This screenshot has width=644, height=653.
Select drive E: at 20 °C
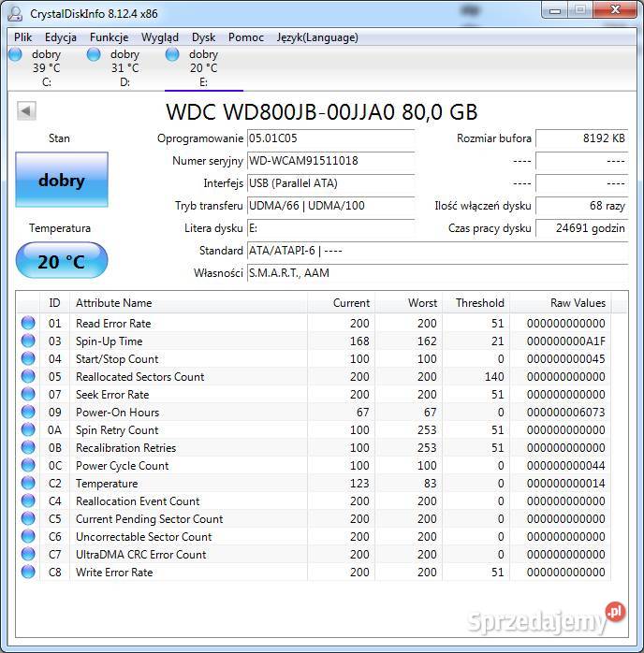[203, 68]
